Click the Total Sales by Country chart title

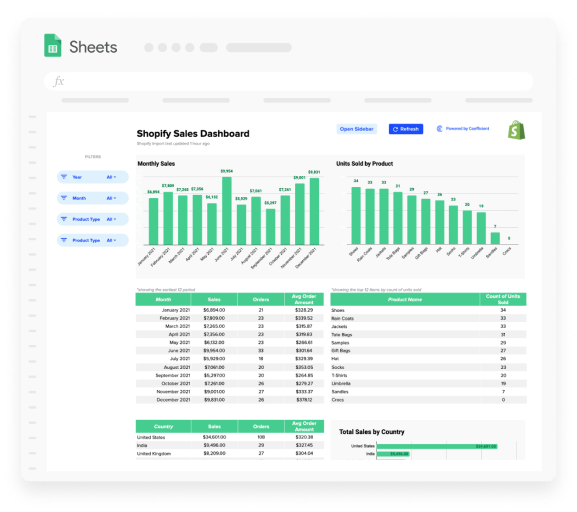(x=372, y=431)
